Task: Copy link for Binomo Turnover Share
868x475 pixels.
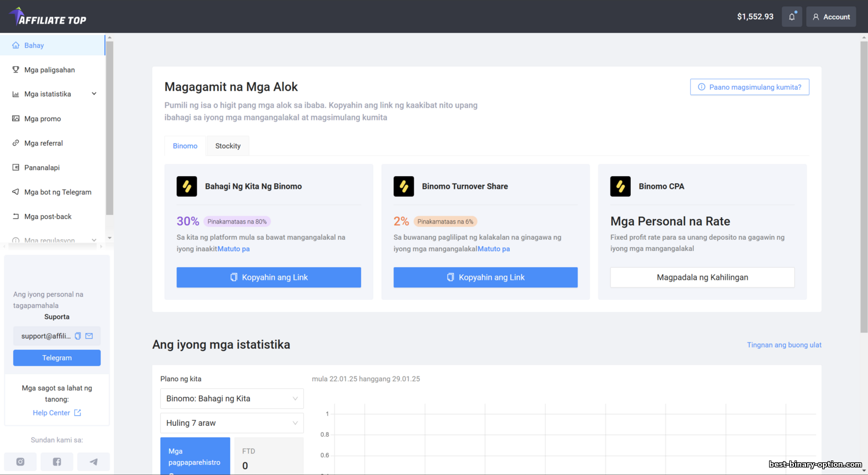Action: point(486,277)
